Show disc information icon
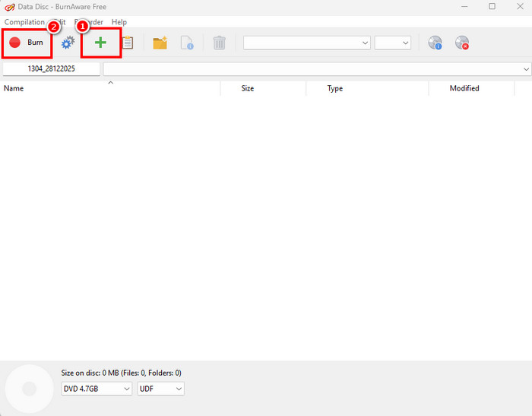The height and width of the screenshot is (416, 532). tap(435, 43)
